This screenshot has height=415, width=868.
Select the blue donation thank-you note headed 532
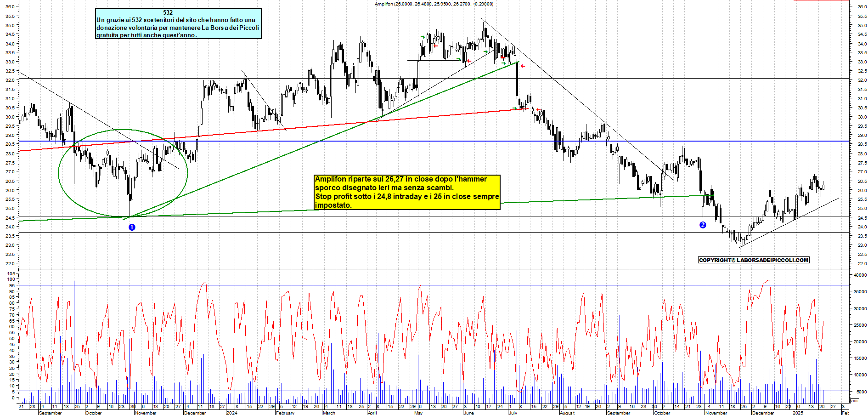(178, 23)
